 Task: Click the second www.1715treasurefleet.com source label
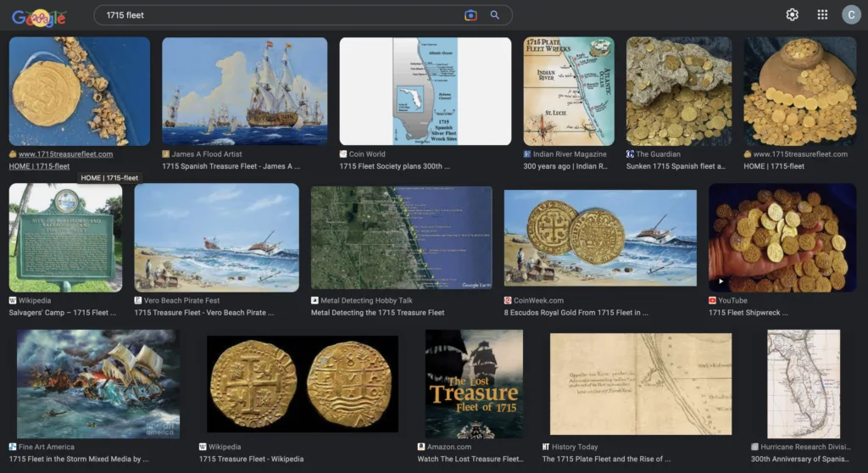pyautogui.click(x=800, y=154)
